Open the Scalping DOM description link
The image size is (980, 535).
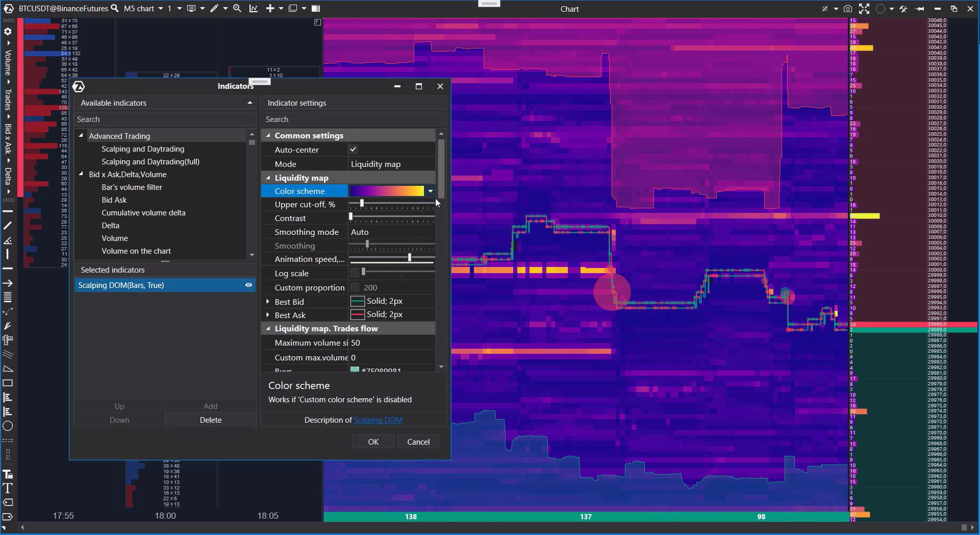pyautogui.click(x=378, y=420)
